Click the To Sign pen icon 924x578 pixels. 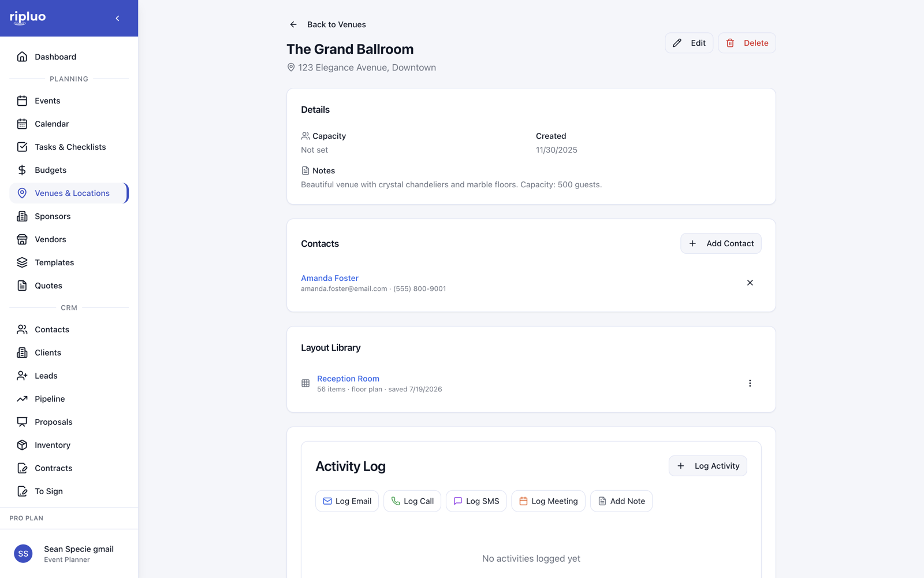22,491
